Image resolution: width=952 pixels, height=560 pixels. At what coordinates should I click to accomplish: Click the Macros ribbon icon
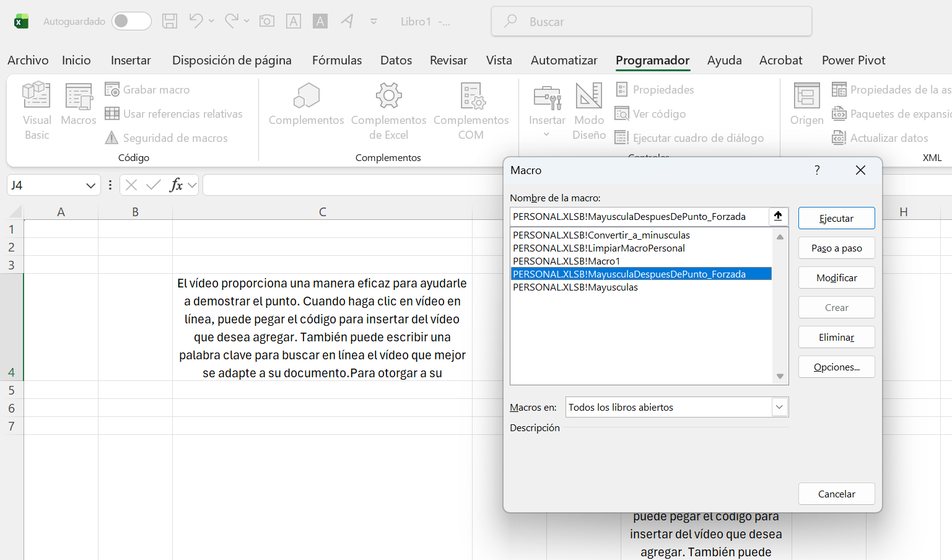79,104
